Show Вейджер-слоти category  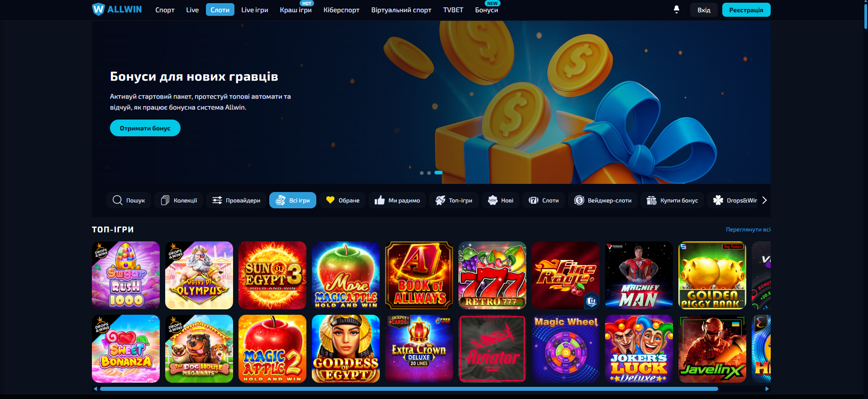tap(603, 200)
